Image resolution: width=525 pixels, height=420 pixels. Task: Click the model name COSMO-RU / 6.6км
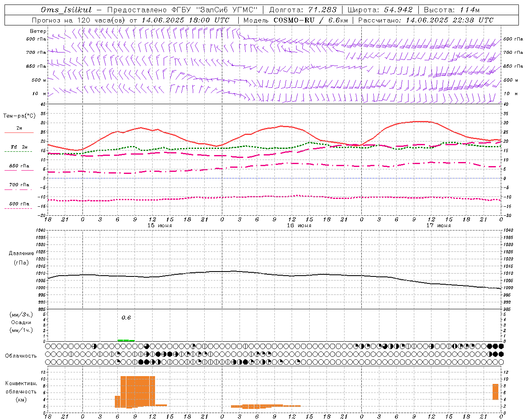coord(310,20)
